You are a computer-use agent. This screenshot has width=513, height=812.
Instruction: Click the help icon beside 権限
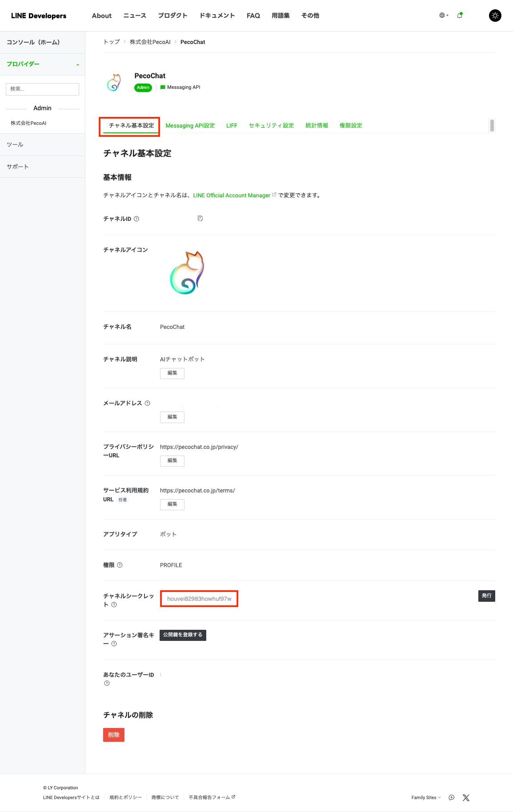(x=120, y=565)
